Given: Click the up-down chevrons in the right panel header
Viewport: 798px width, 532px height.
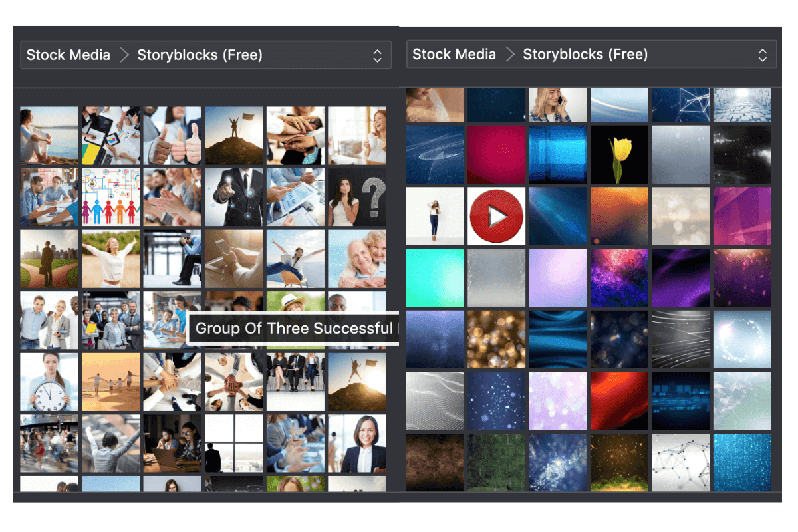Looking at the screenshot, I should [x=763, y=55].
